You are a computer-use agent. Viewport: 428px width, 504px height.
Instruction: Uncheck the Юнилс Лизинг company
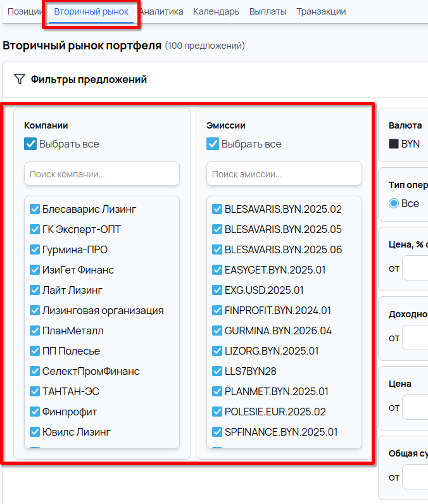(35, 432)
